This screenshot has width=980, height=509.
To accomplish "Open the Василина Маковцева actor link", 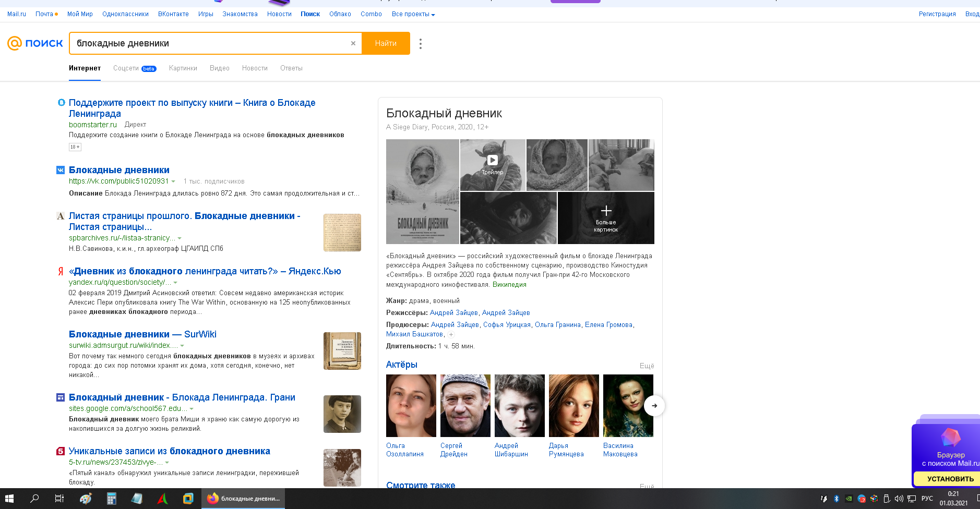I will click(x=620, y=450).
